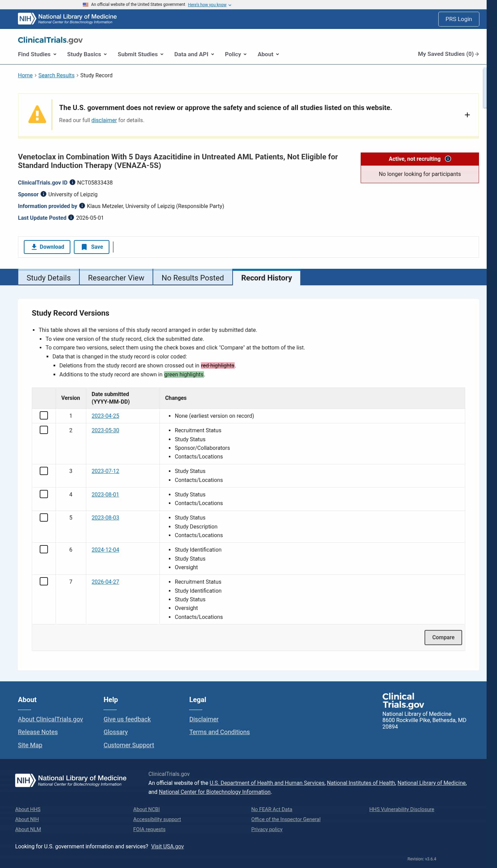The image size is (497, 868).
Task: Click the PRS Login button
Action: click(459, 19)
